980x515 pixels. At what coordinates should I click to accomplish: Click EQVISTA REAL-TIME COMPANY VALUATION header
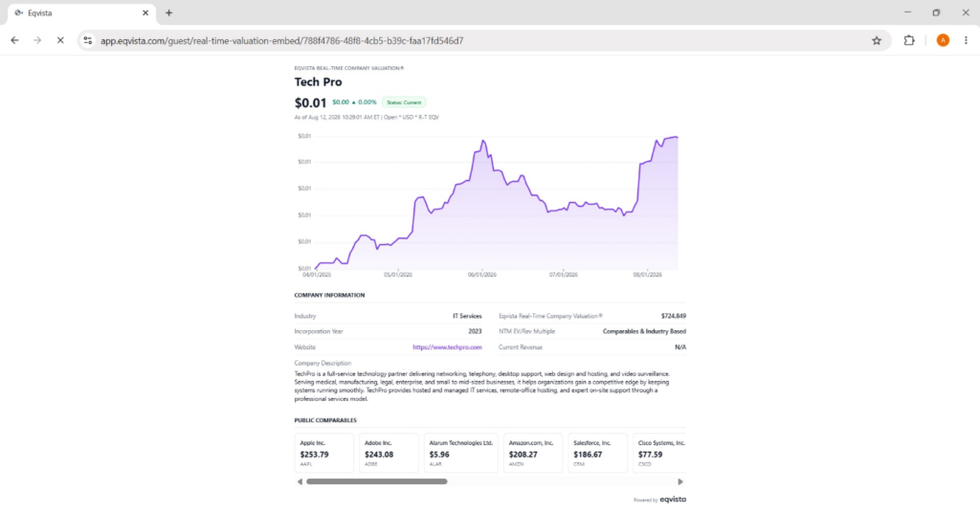348,68
